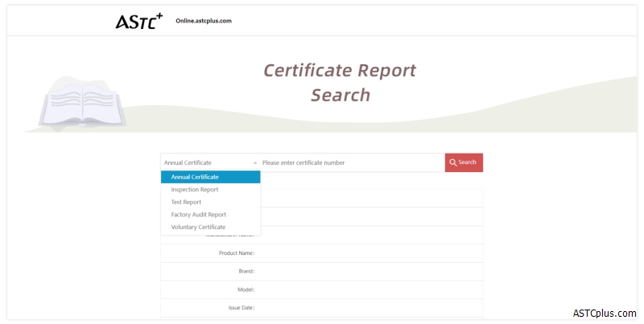
Task: Collapse the certificate type dropdown arrow
Action: (254, 162)
